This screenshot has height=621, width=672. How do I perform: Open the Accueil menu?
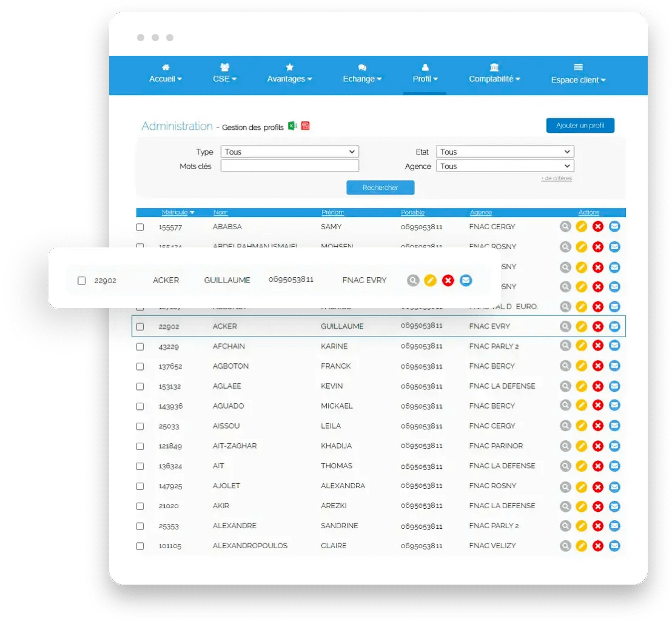(166, 74)
